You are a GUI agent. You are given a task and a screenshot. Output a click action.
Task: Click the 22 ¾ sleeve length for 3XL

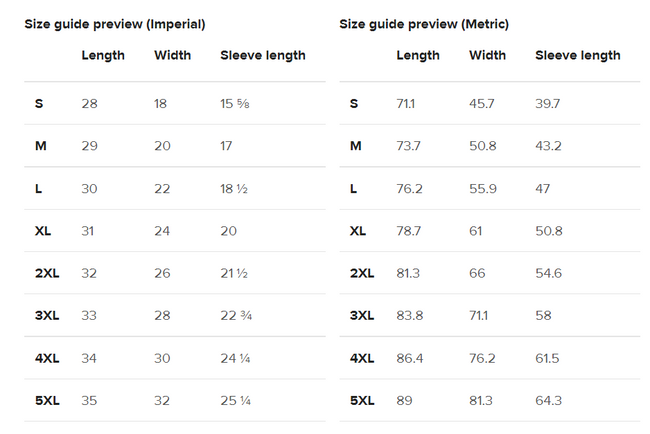click(x=236, y=316)
